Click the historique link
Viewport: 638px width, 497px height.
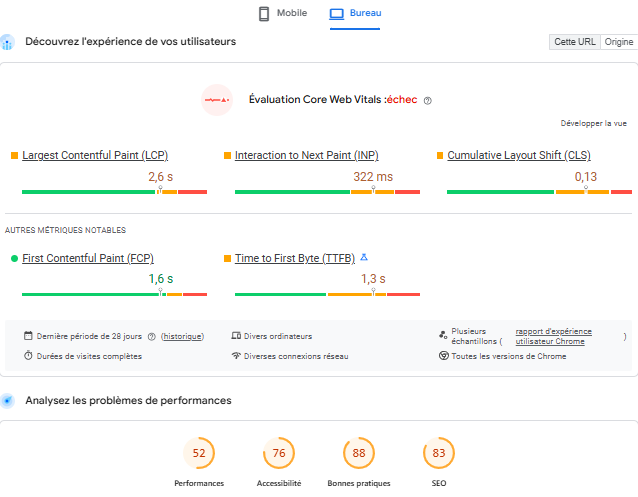click(181, 336)
